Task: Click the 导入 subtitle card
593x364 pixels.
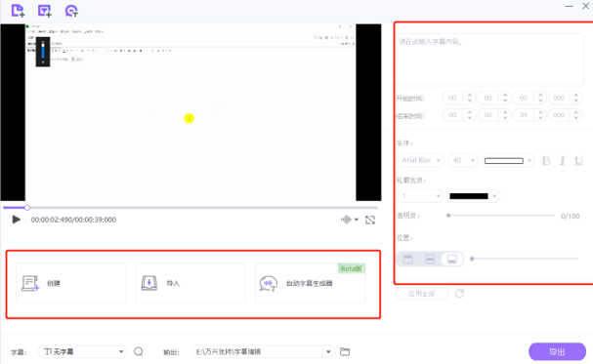Action: [x=191, y=283]
